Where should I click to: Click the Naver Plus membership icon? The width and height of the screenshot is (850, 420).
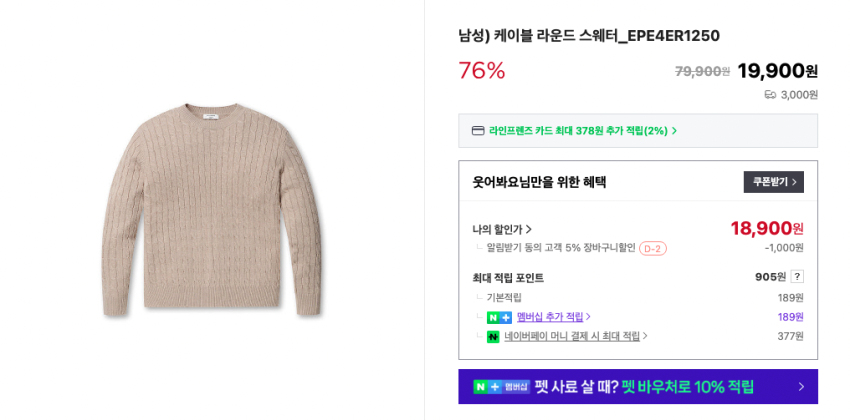[x=499, y=317]
